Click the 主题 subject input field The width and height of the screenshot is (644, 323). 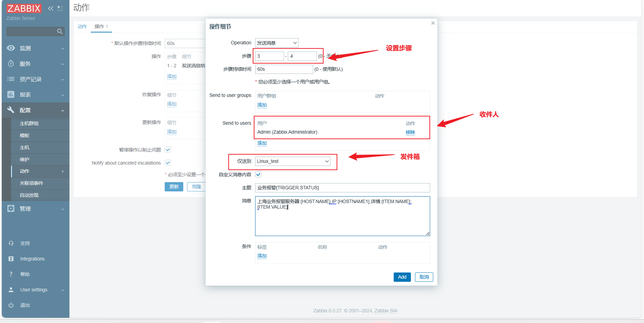[342, 188]
